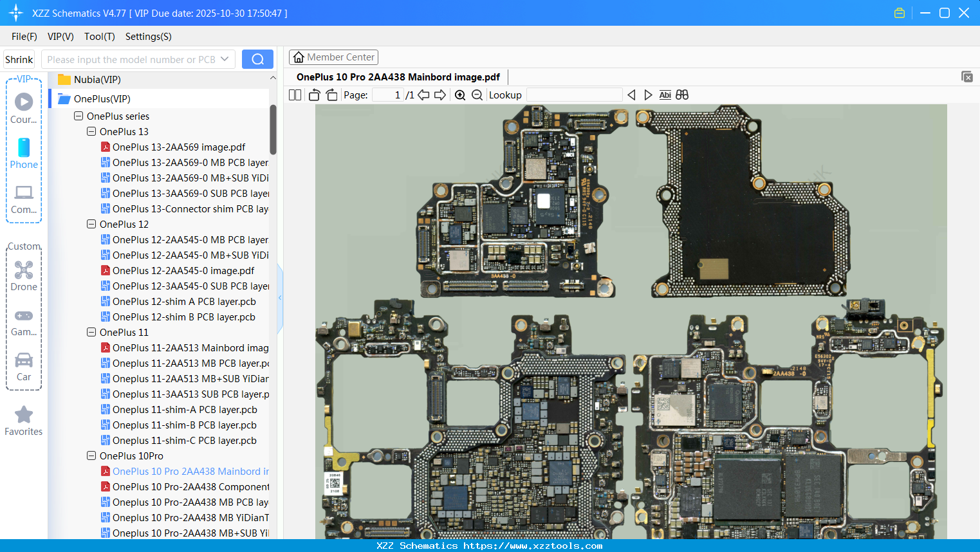The width and height of the screenshot is (980, 552).
Task: Toggle the binoculars search view
Action: [682, 95]
